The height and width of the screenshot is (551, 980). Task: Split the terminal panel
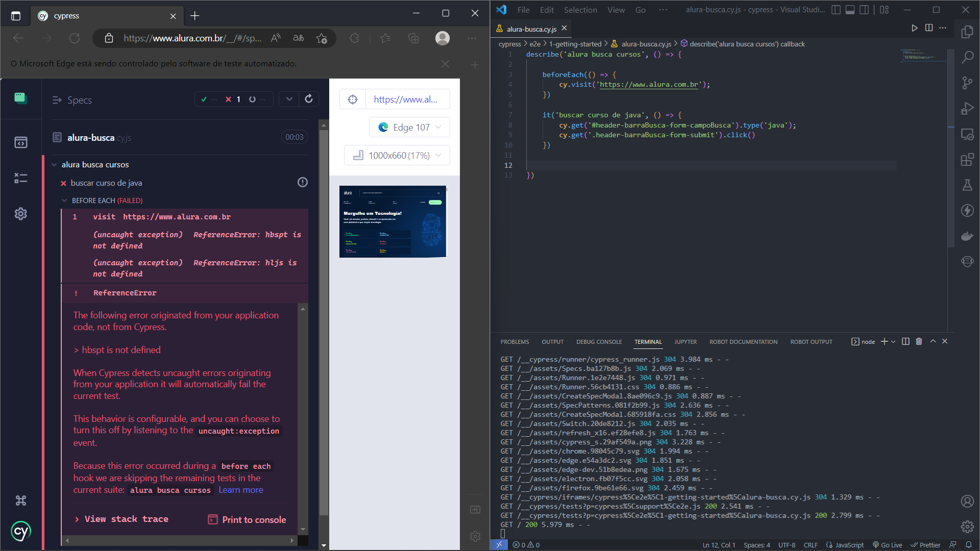(905, 341)
